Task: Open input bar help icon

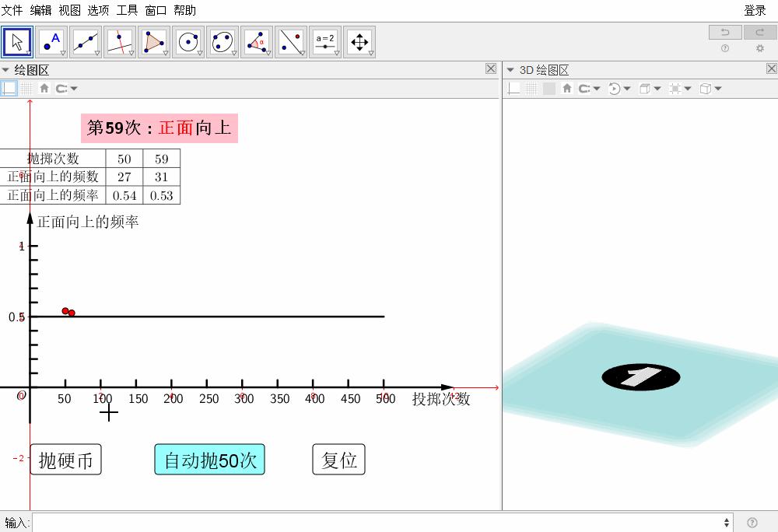Action: point(752,523)
